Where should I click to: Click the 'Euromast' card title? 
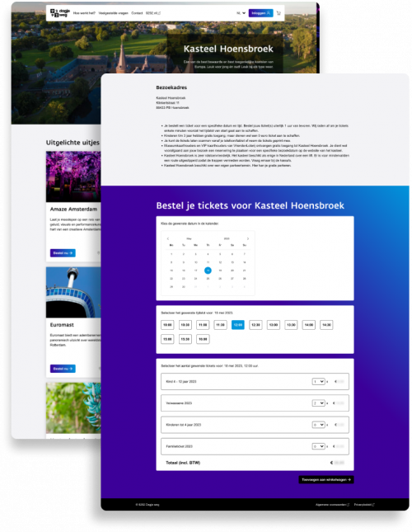tap(62, 325)
